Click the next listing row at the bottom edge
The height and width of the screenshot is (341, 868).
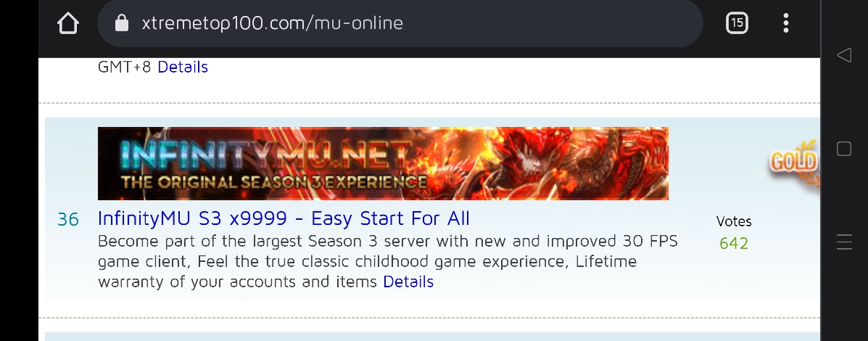pos(431,337)
